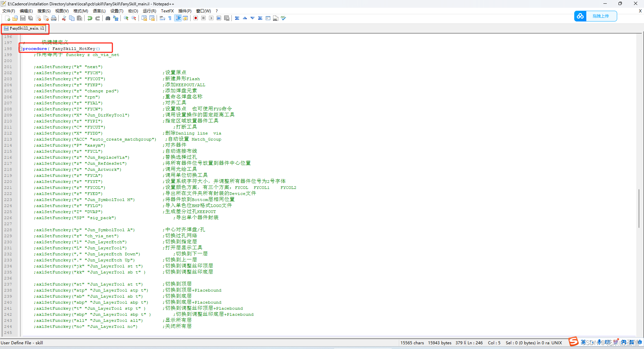Zoom in using the magnifier plus icon
644x349 pixels.
click(x=126, y=18)
